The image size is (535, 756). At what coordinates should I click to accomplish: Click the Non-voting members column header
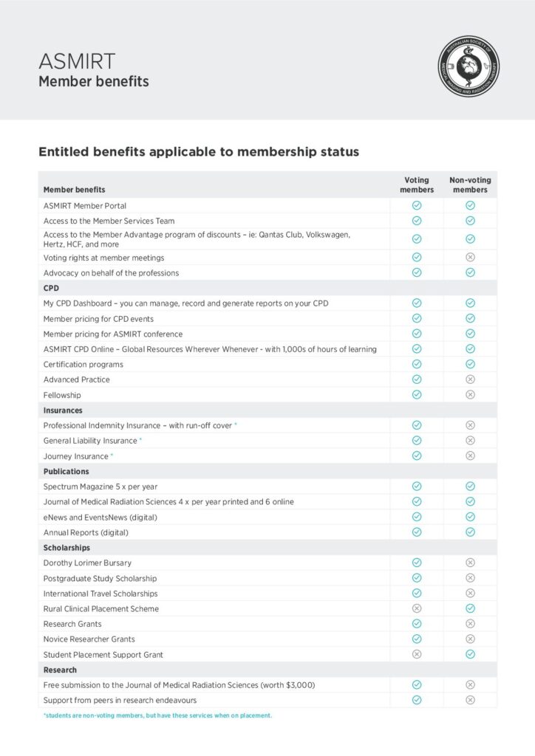point(471,185)
